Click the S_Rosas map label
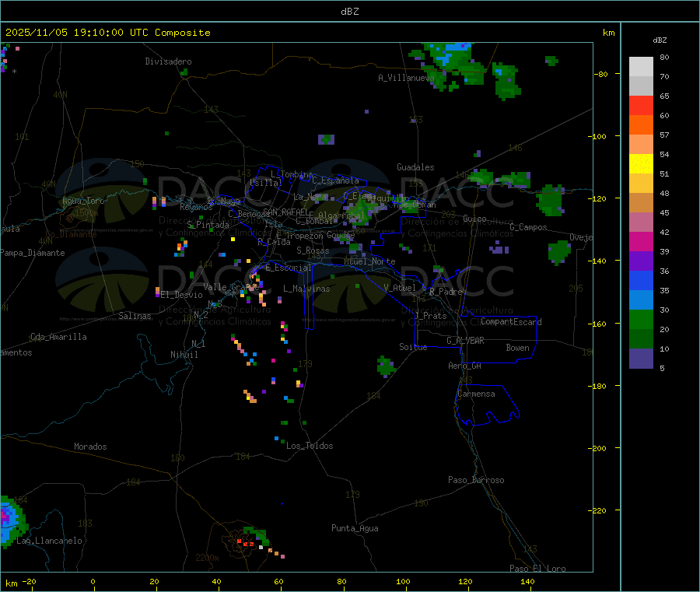700x592 pixels. [313, 250]
